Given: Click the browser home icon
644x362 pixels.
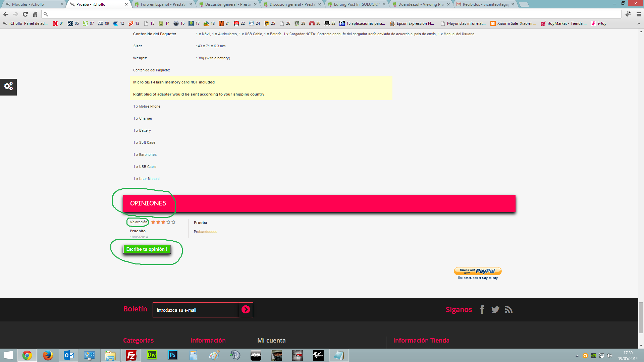Looking at the screenshot, I should [x=35, y=14].
